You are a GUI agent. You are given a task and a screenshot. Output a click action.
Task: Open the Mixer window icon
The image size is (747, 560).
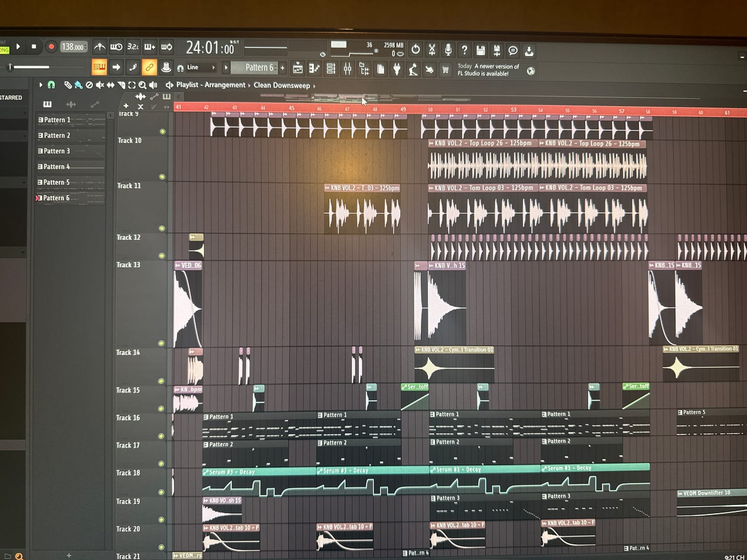pyautogui.click(x=348, y=68)
